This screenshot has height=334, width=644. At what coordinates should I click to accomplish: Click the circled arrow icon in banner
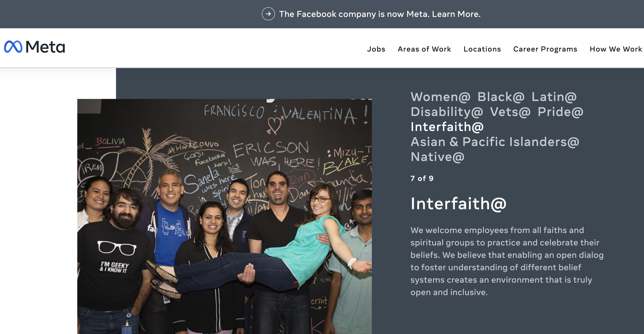coord(268,14)
